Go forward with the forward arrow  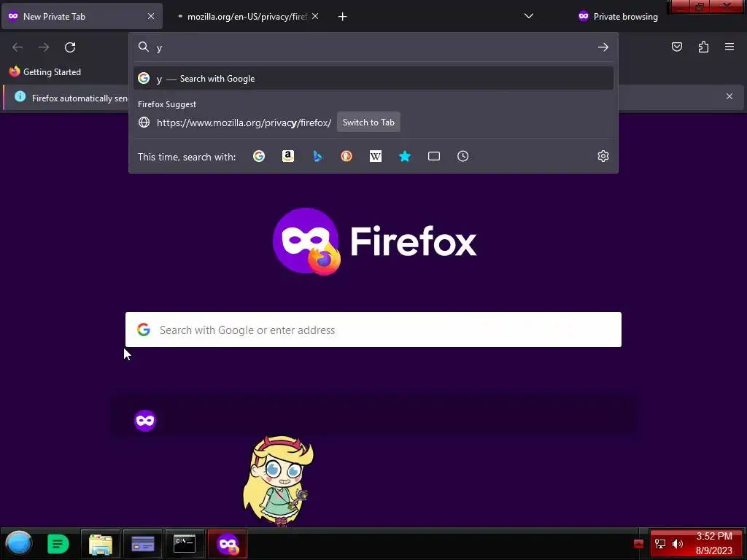tap(44, 47)
